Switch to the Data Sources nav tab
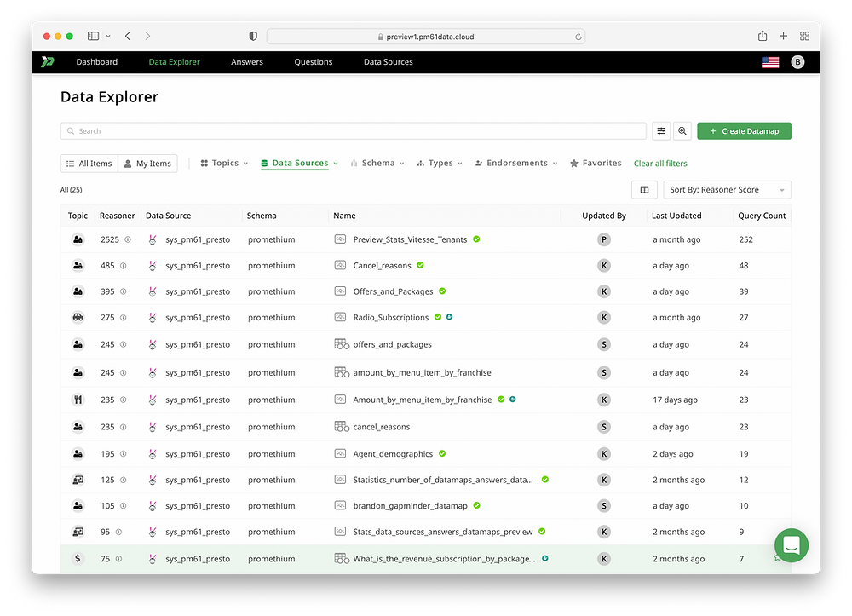Screen dimensions: 852x616 tap(388, 62)
